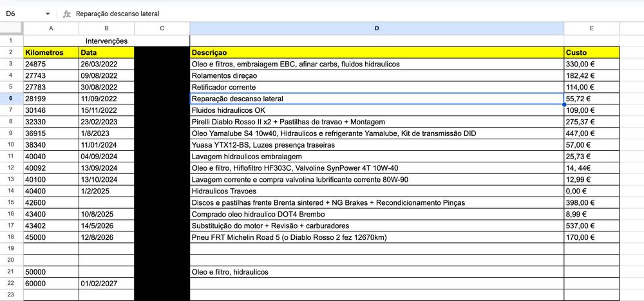Click the 'Kilometros' header cell
The image size is (644, 301).
point(51,53)
